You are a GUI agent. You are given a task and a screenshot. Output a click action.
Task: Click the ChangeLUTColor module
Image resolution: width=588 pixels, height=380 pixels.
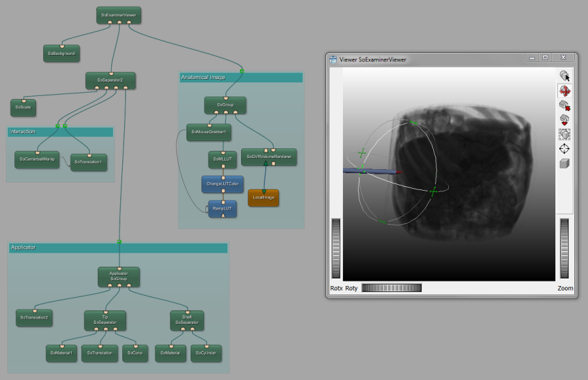pos(223,184)
